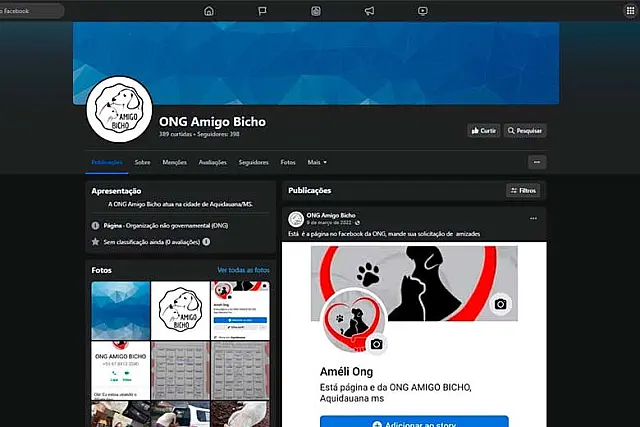
Task: Click the Curtir like button
Action: [x=484, y=131]
